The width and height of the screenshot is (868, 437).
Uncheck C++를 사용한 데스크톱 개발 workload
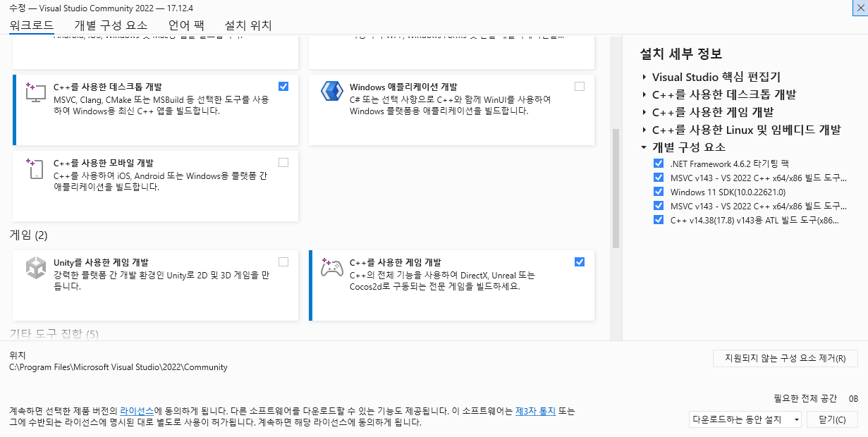[283, 86]
